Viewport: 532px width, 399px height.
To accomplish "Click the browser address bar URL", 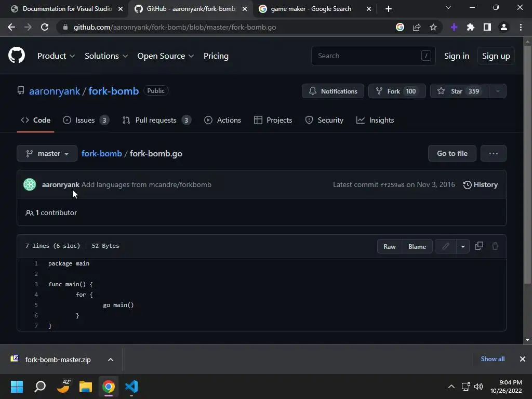I will [175, 27].
